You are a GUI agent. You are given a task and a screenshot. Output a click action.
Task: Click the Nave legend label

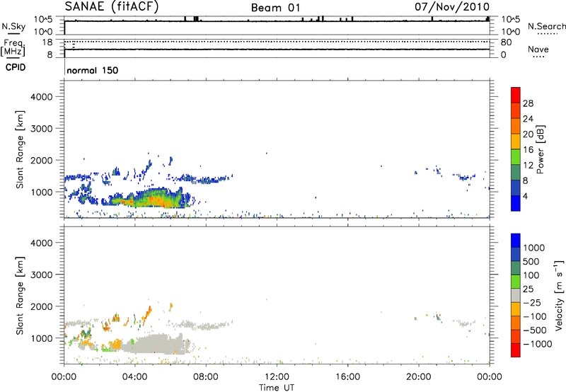(x=538, y=49)
